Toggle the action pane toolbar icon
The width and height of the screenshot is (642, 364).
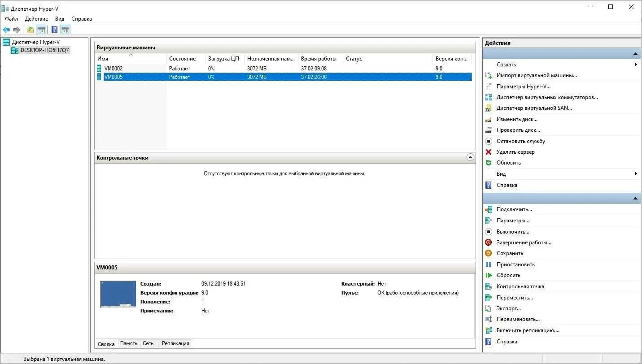pos(66,30)
